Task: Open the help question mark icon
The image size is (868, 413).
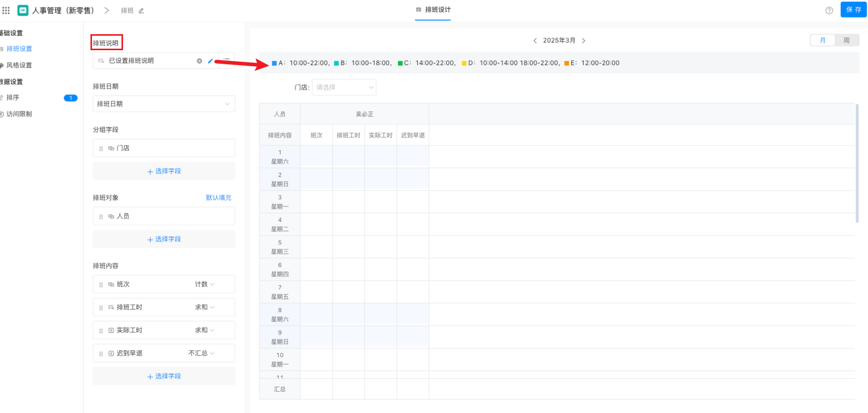Action: coord(829,10)
